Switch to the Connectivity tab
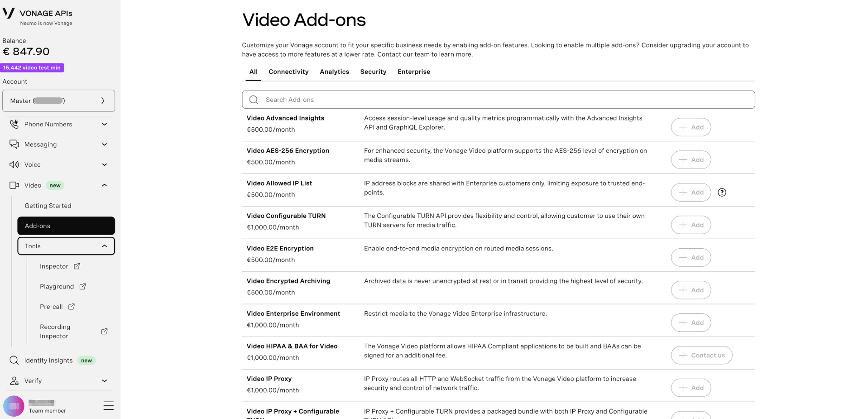Viewport: 868px width, 419px height. (x=288, y=72)
